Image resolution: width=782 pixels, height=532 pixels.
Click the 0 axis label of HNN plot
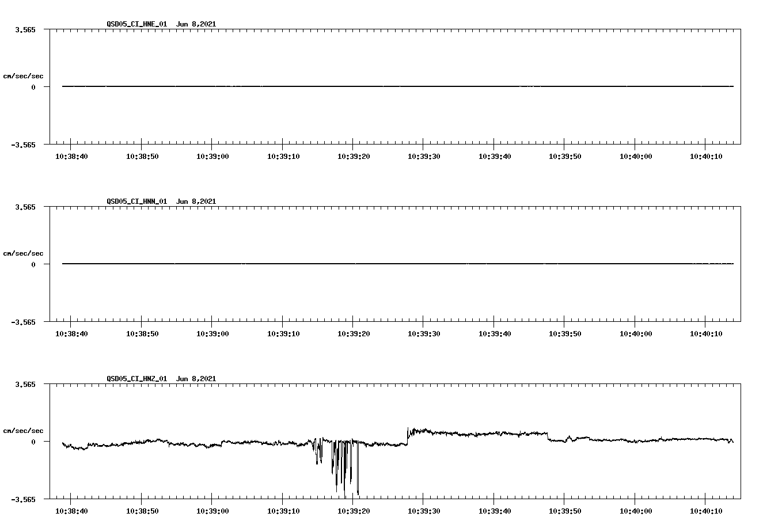33,264
